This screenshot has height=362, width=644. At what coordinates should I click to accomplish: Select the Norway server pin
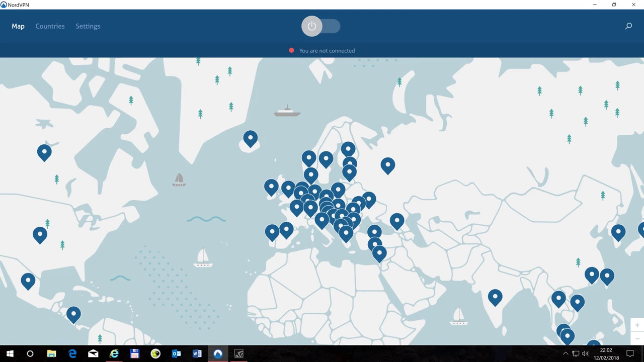[309, 158]
